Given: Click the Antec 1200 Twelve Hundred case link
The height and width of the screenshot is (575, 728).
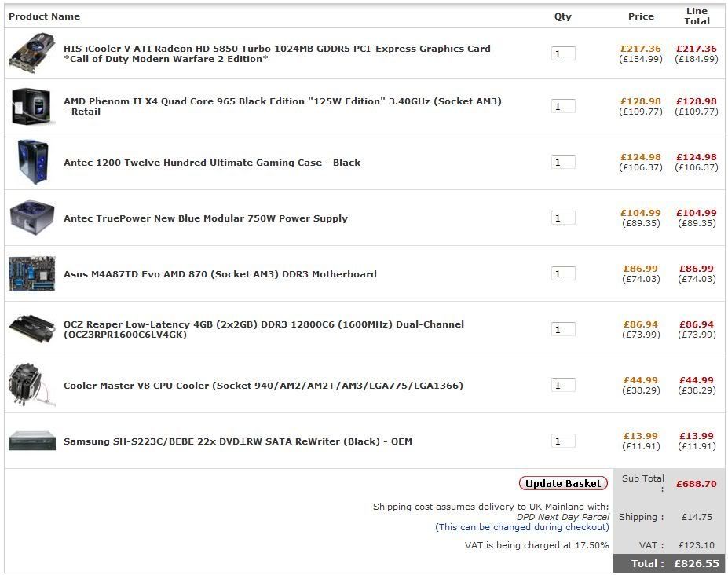Looking at the screenshot, I should pos(212,163).
